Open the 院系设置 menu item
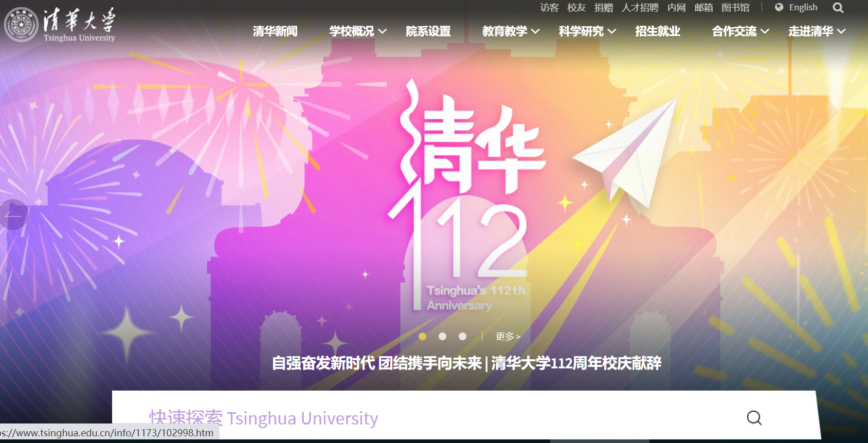This screenshot has height=443, width=868. [428, 31]
